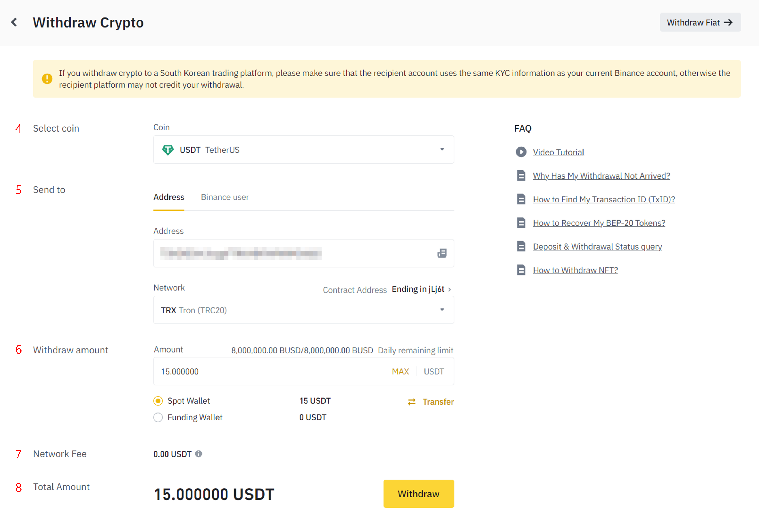Screen dimensions: 759x532
Task: Click the document icon beside Why Has My Withdrawal Not Arrived
Action: tap(521, 175)
